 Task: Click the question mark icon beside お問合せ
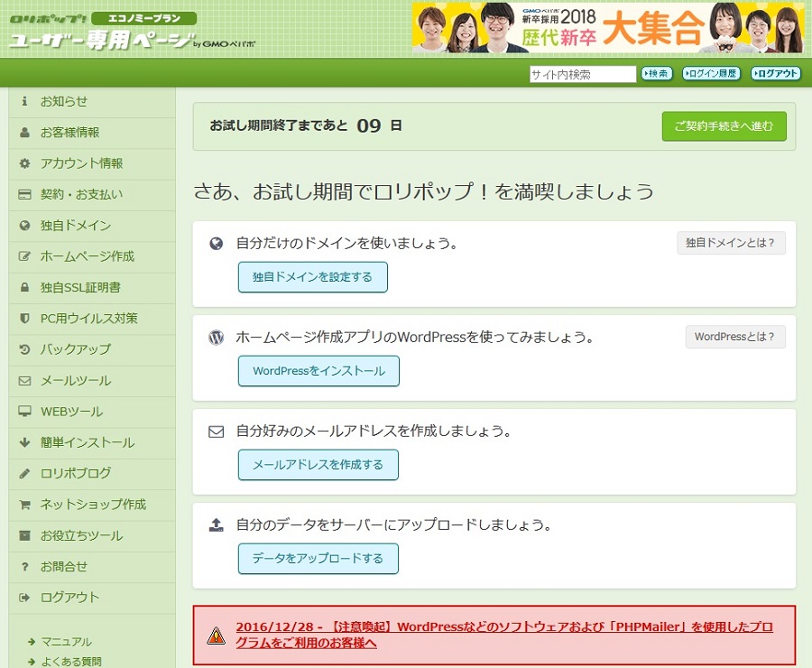[x=24, y=566]
